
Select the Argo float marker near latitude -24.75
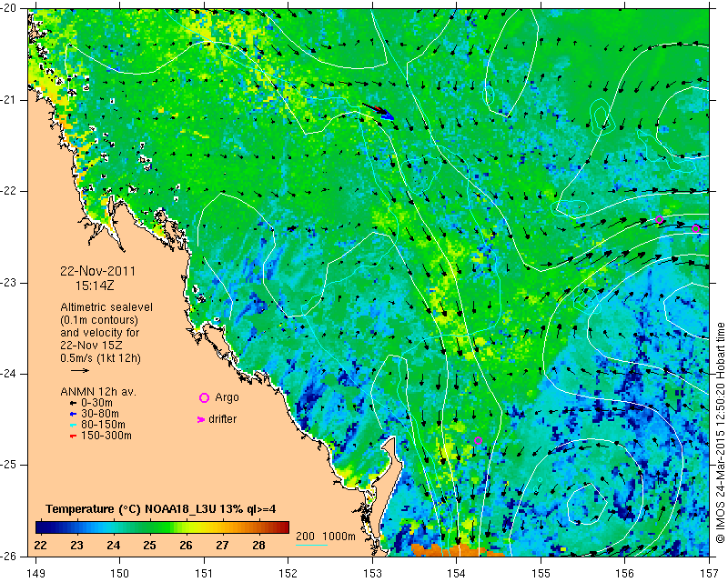coord(479,441)
